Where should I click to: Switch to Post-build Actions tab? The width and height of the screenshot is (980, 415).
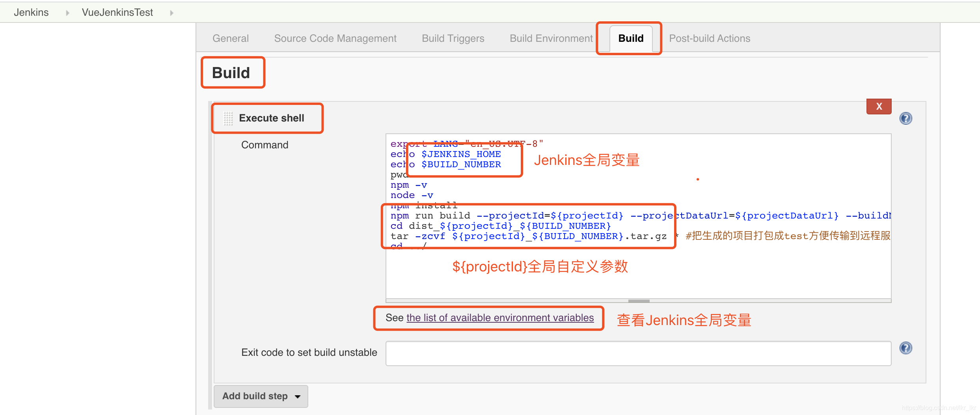click(x=710, y=38)
